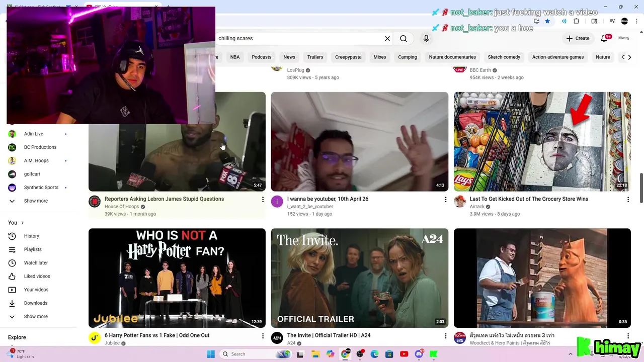Show hidden system tray icons chevron
644x362 pixels.
click(570, 354)
